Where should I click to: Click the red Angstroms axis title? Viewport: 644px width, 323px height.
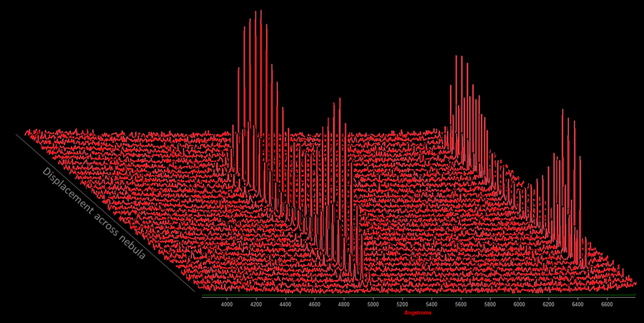pos(417,313)
